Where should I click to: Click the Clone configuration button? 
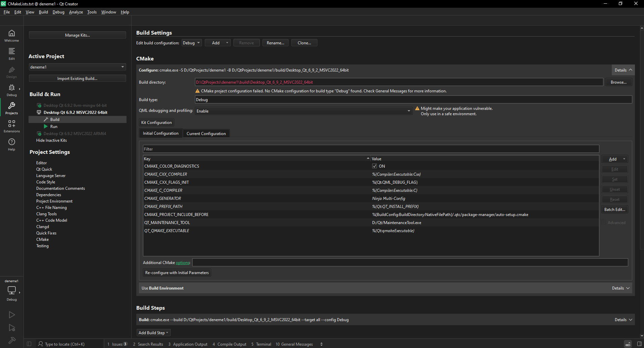coord(304,43)
